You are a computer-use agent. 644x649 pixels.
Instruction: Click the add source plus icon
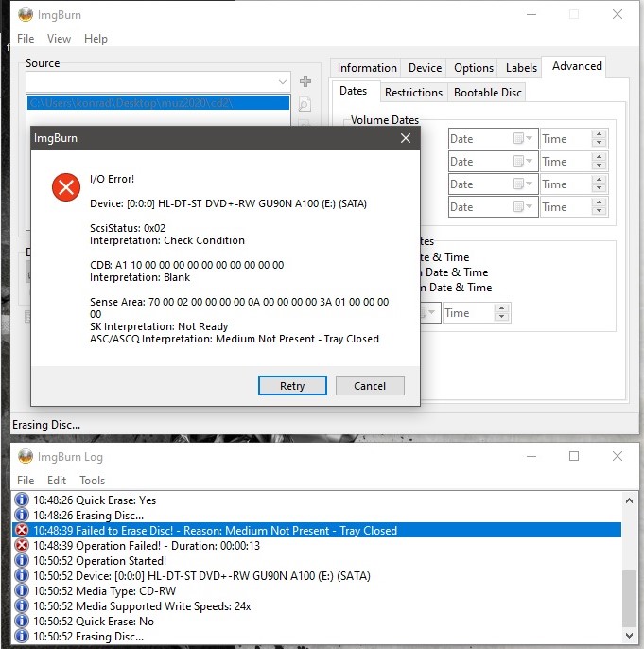pos(305,81)
